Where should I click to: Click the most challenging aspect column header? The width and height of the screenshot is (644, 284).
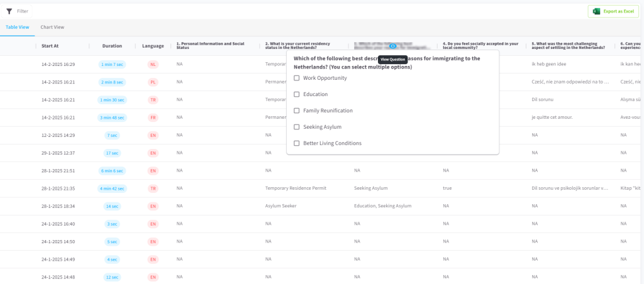pos(569,46)
